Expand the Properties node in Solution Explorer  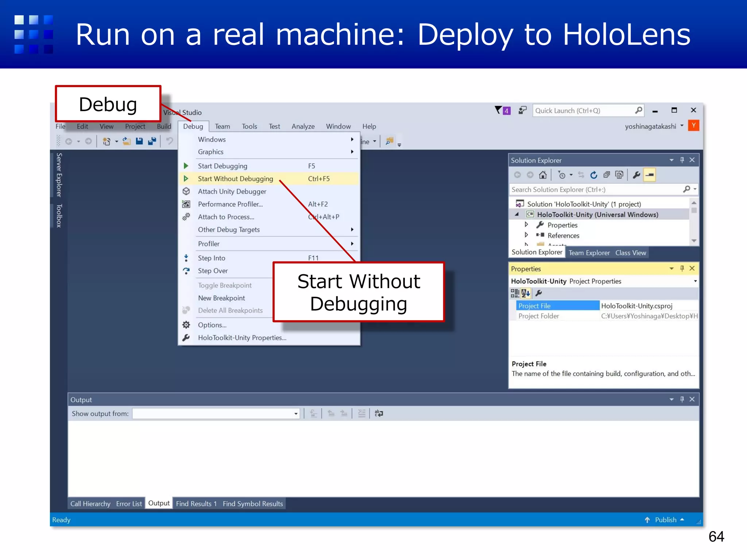tap(526, 225)
